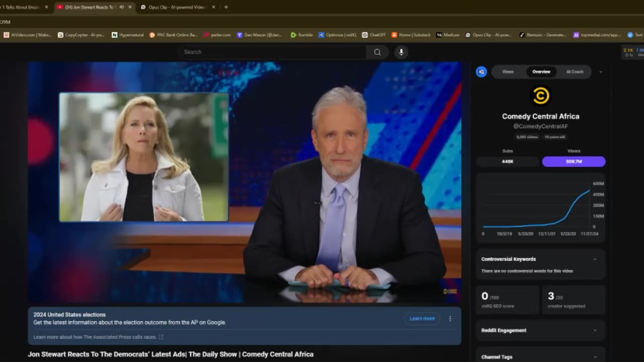Viewport: 644px width, 362px height.
Task: Open the Home Substack bookmark
Action: coord(411,35)
